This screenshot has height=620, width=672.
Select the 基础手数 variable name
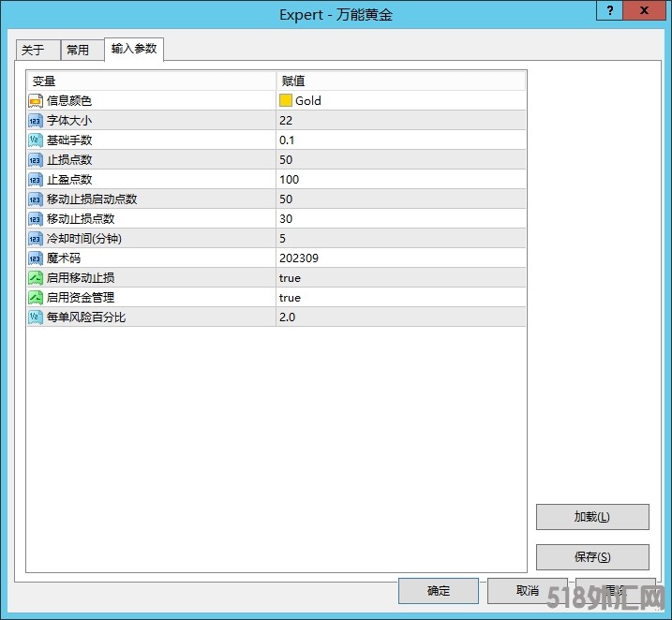click(69, 140)
